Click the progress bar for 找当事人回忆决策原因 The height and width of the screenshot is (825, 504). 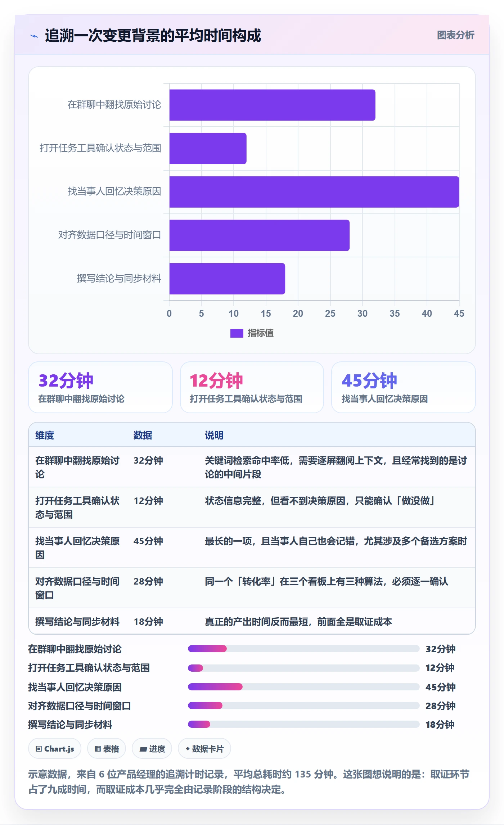[304, 687]
